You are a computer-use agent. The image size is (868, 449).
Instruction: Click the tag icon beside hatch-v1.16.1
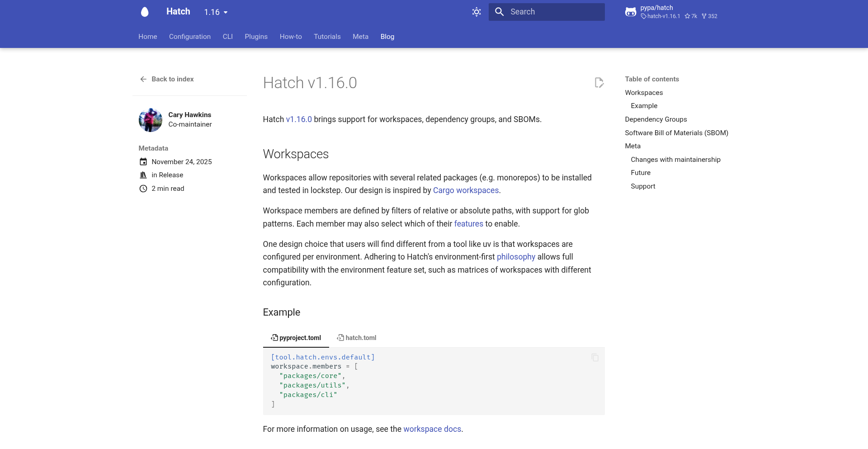[x=643, y=16]
